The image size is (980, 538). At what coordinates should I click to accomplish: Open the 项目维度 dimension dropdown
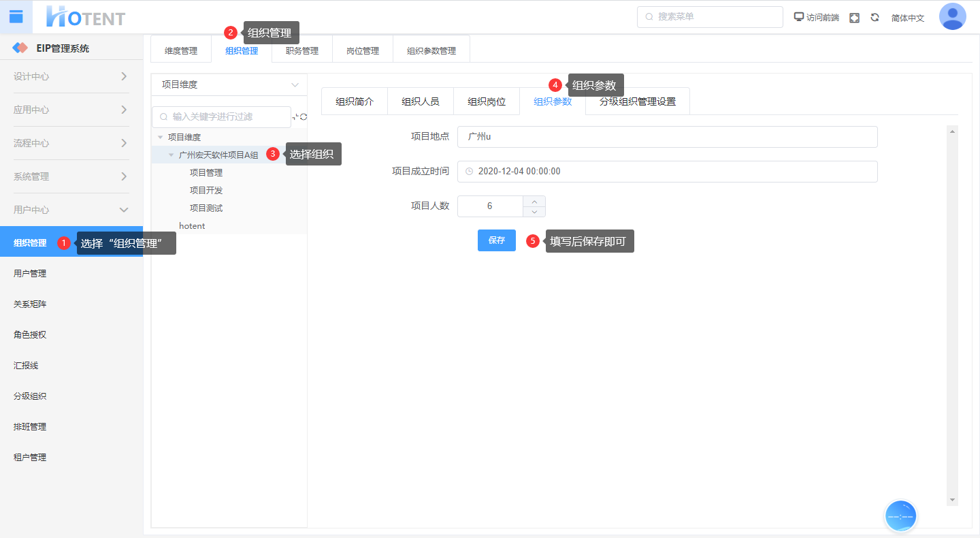229,85
